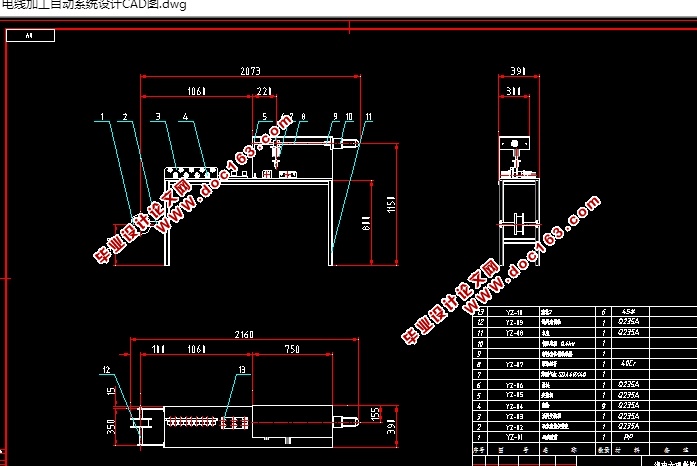Image resolution: width=697 pixels, height=466 pixels.
Task: Select the 2160 dimension in the top view
Action: 244,334
